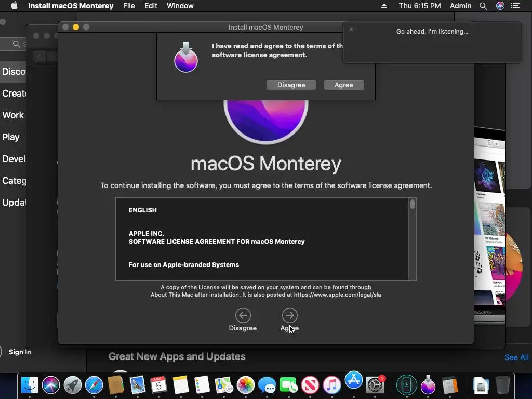The height and width of the screenshot is (399, 532).
Task: Open Calendar from the Dock
Action: pyautogui.click(x=158, y=386)
